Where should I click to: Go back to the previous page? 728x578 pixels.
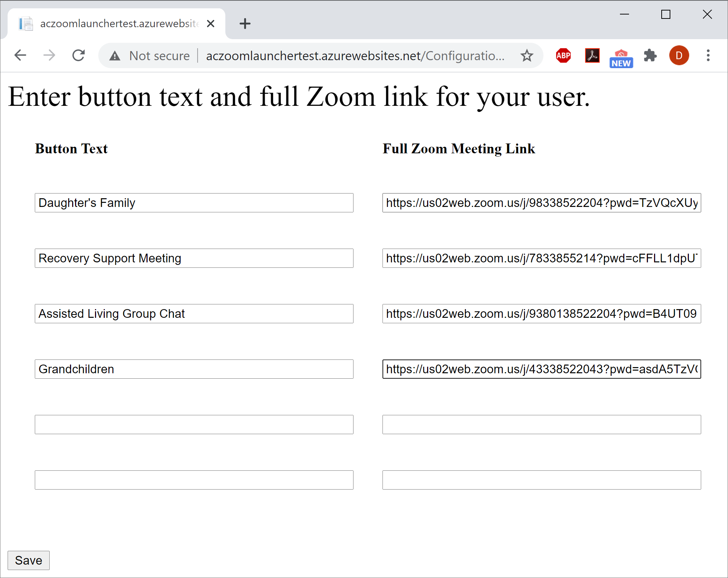pyautogui.click(x=20, y=55)
